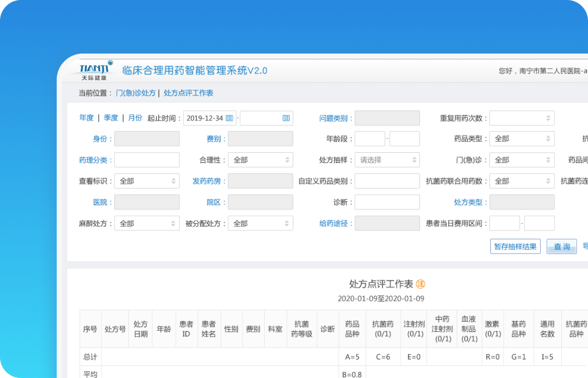Screen dimensions: 588x378
Task: Expand the 药品类型 dropdown
Action: tap(522, 139)
